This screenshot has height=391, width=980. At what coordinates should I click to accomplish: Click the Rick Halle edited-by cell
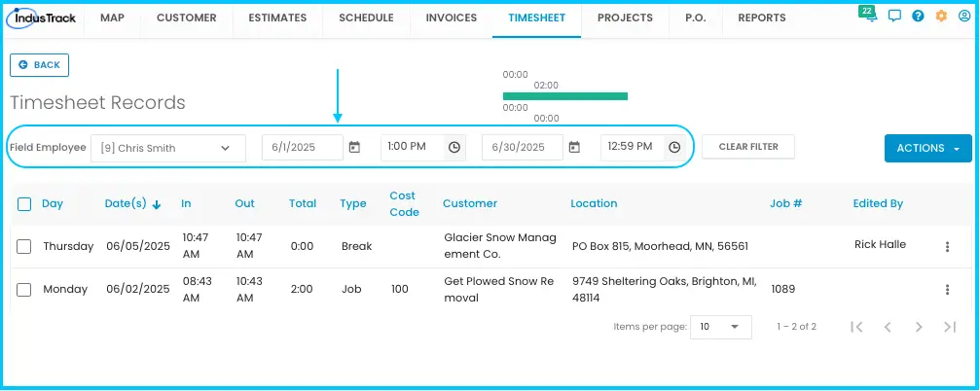880,245
